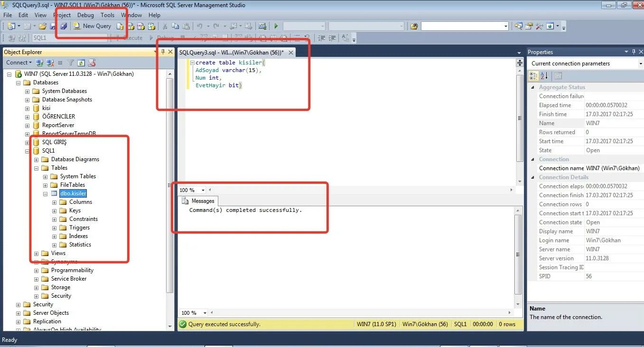Screen dimensions: 644x347
Task: Close the Object Explorer panel
Action: [x=170, y=52]
